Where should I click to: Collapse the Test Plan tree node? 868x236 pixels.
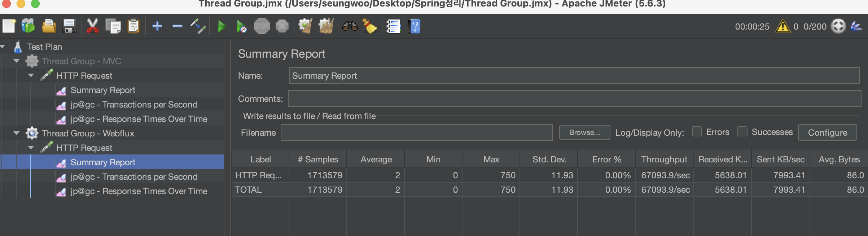click(3, 46)
